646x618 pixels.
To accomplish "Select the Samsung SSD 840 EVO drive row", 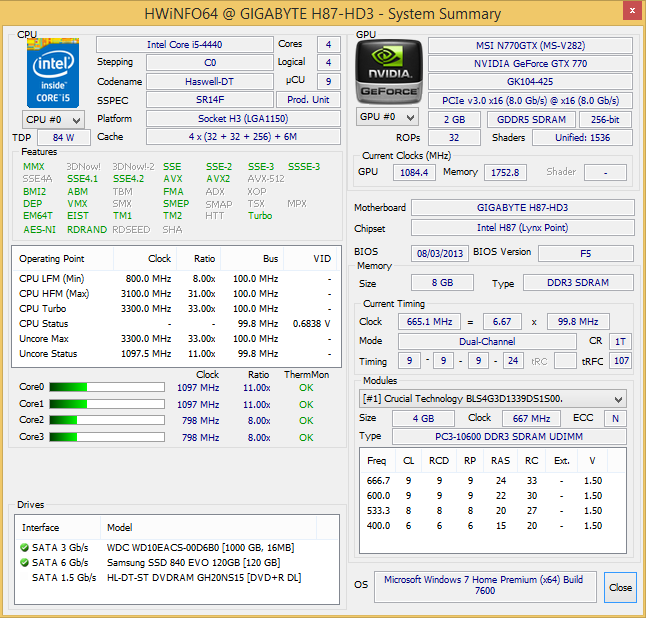I will [177, 563].
